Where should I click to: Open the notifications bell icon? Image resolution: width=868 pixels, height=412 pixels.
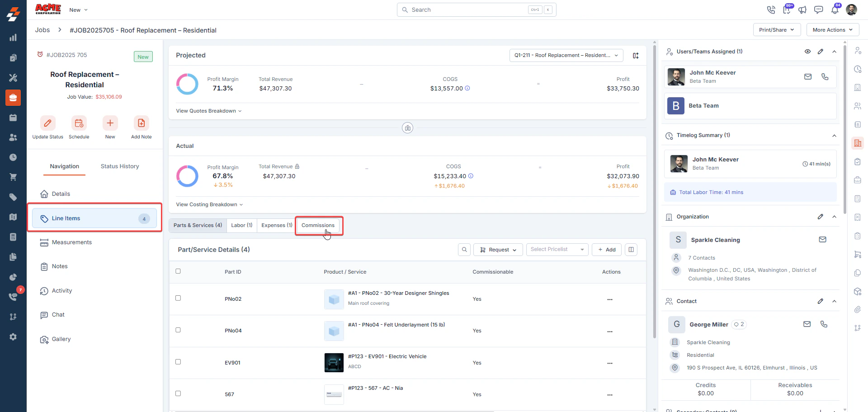coord(835,10)
